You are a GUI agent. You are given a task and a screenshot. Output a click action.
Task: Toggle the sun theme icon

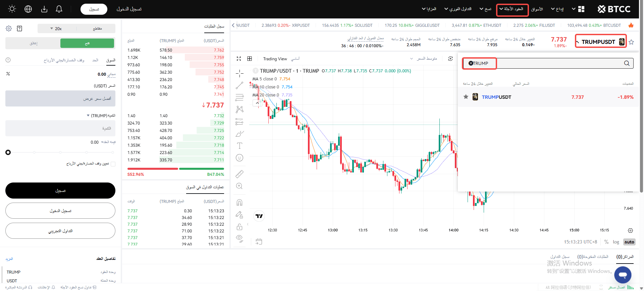12,9
